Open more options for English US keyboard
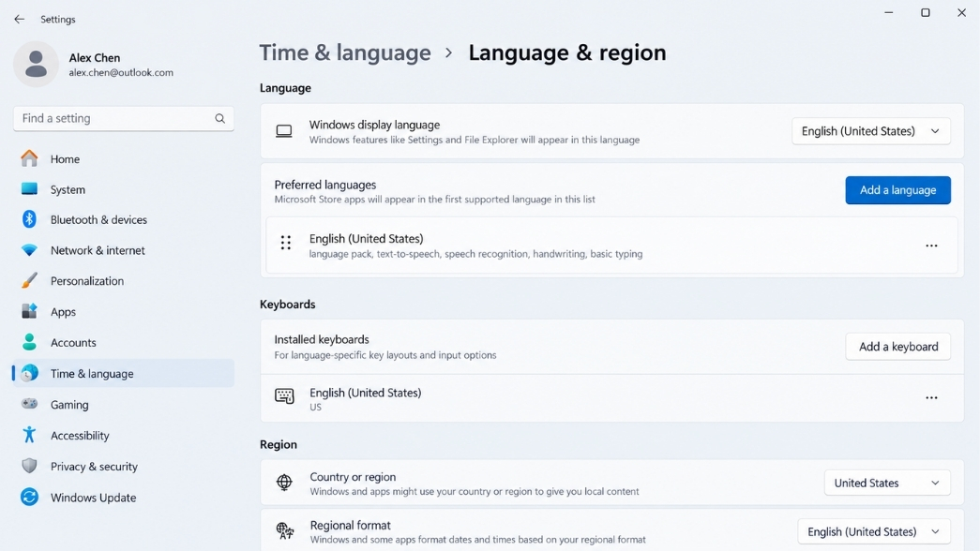 coord(931,398)
